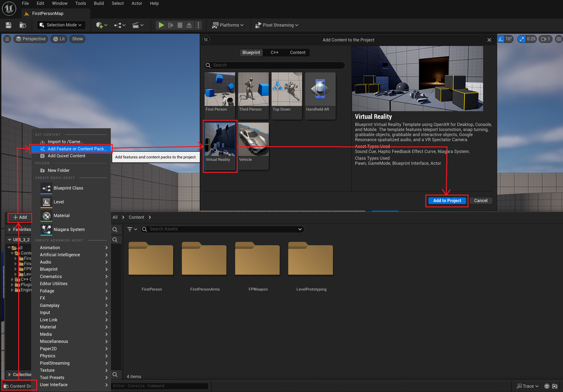Click the Blueprint Class asset icon
This screenshot has height=392, width=563.
click(46, 188)
